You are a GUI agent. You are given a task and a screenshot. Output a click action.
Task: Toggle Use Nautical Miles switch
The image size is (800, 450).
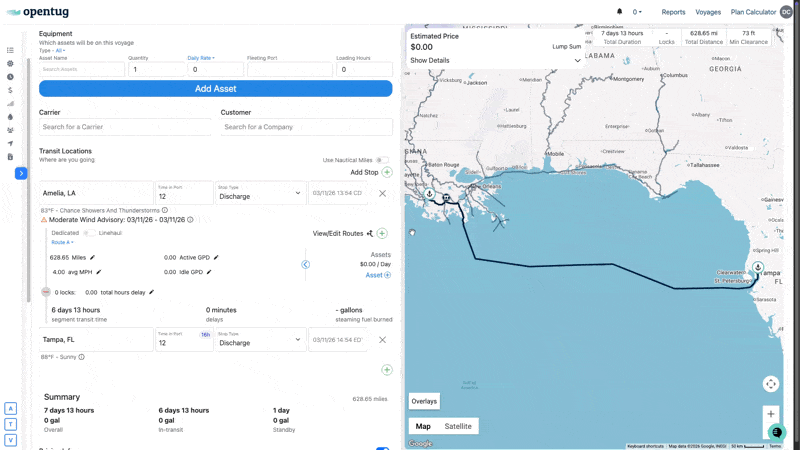click(x=382, y=160)
